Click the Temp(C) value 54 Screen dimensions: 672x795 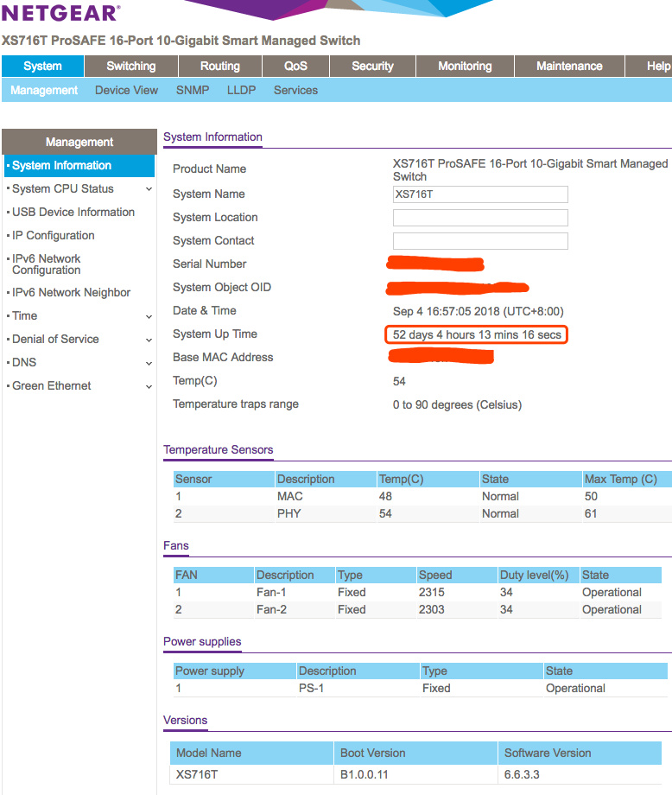click(399, 381)
